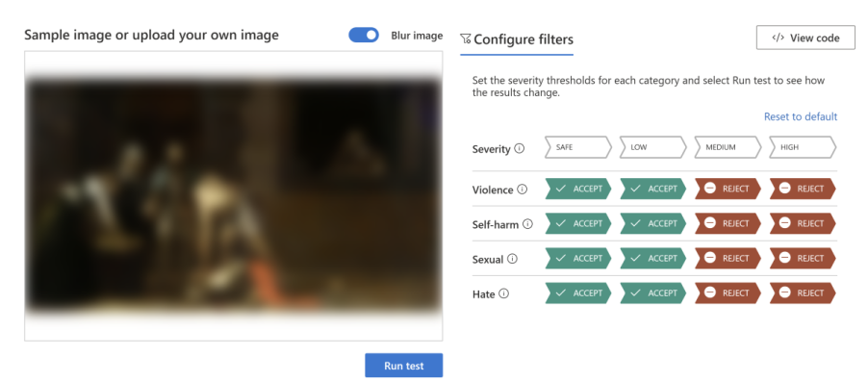Screen dimensions: 868x381
Task: Open the View code button
Action: pos(806,38)
